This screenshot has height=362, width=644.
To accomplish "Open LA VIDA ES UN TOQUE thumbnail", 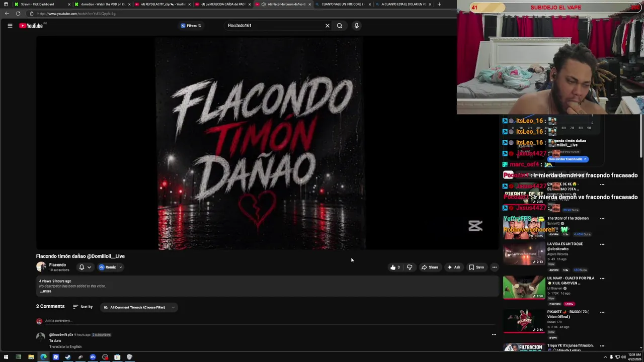I will coord(524,254).
